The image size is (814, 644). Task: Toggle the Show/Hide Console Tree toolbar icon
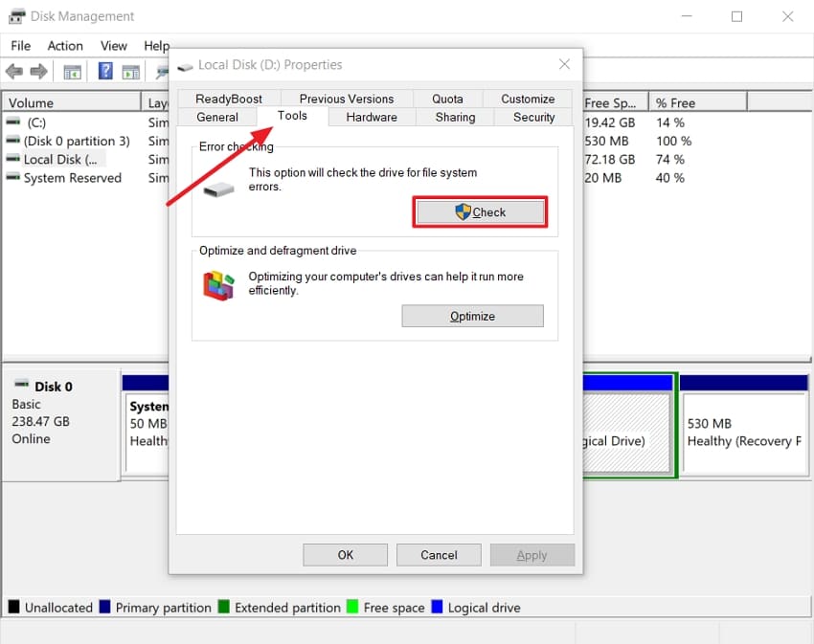point(71,71)
